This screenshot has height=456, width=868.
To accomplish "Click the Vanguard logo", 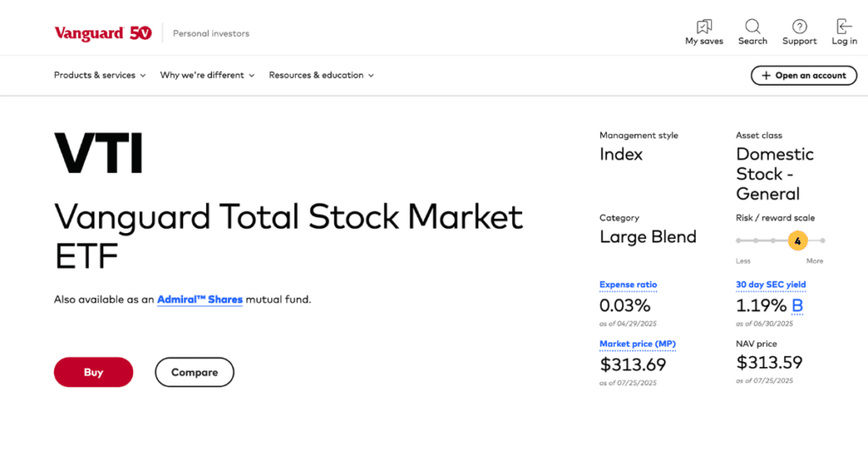I will pos(103,33).
